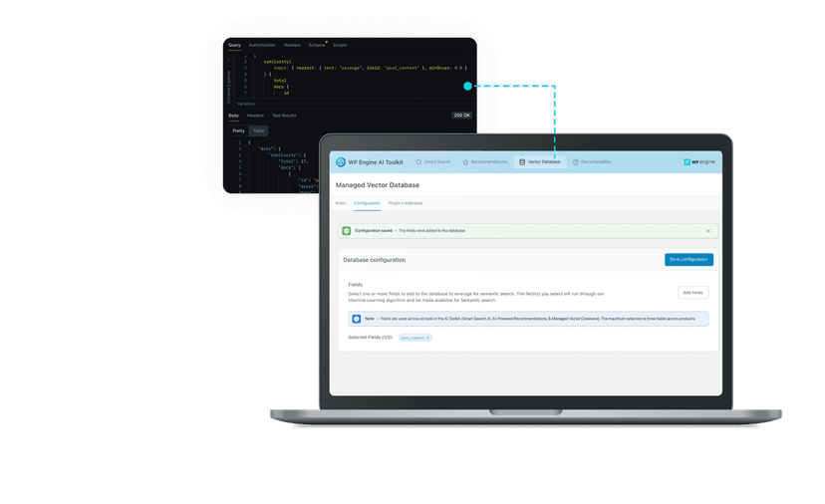Expand the Schema Explorer side panel chevron
The width and height of the screenshot is (825, 504).
point(228,61)
